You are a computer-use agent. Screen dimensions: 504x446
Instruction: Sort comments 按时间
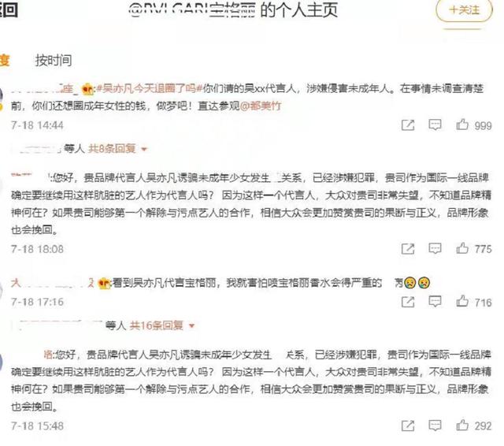click(x=54, y=61)
